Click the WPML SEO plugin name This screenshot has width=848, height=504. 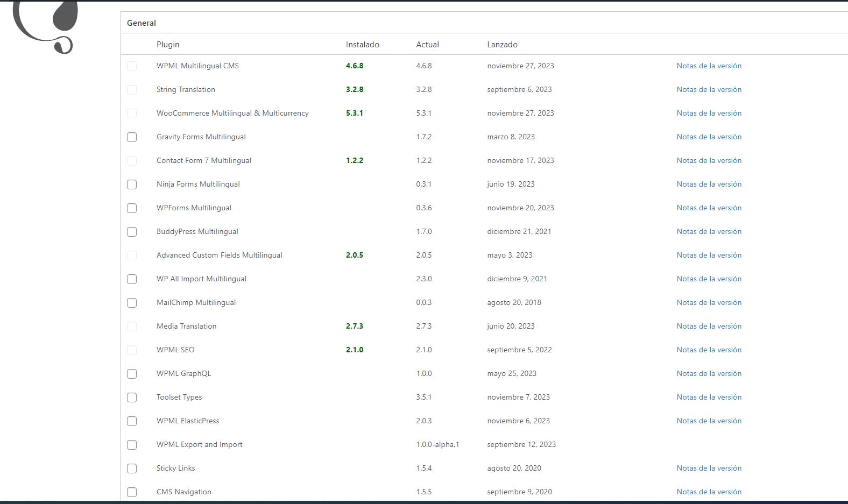point(175,350)
